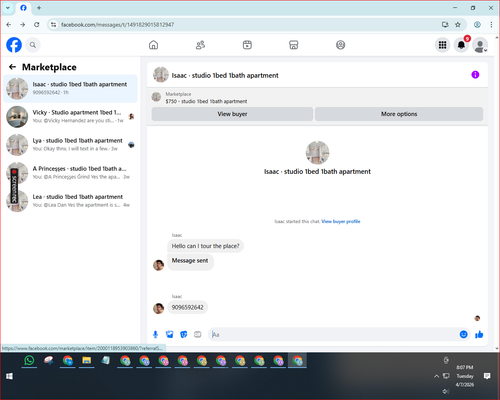
Task: Click the 'Hello can I tour the place?' message
Action: pos(205,246)
